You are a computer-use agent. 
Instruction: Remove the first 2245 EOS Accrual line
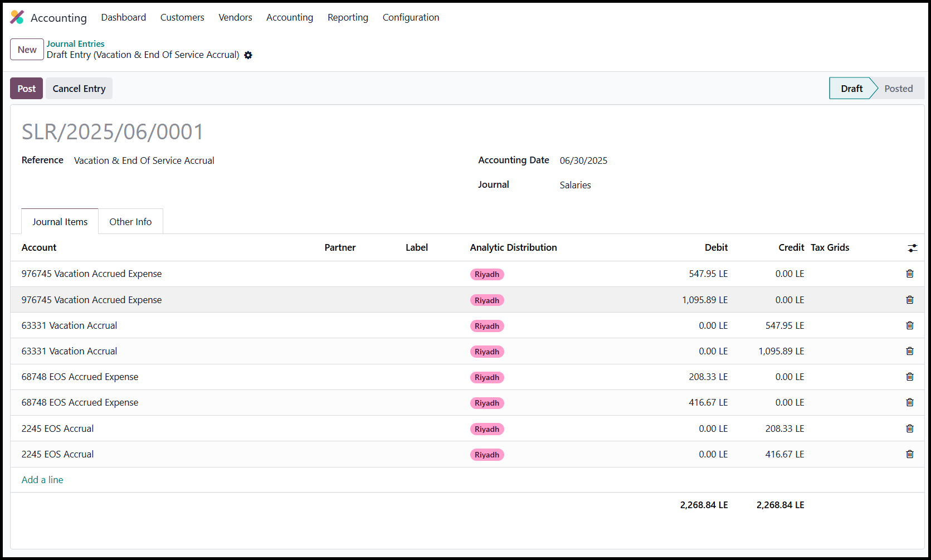910,428
